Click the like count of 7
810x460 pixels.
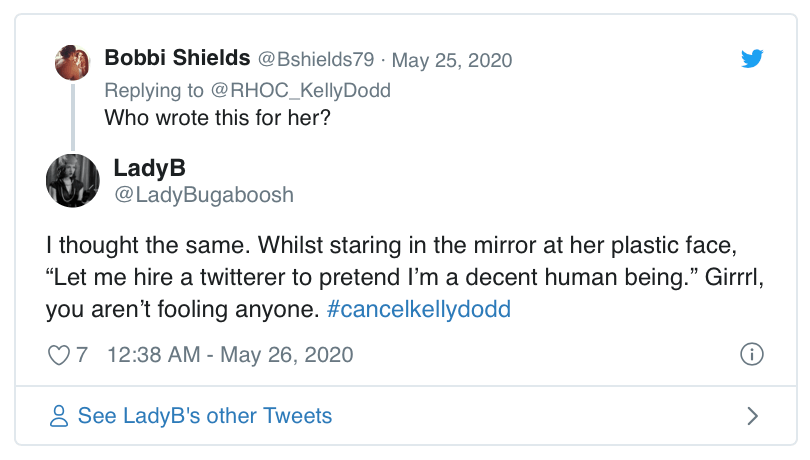(83, 354)
